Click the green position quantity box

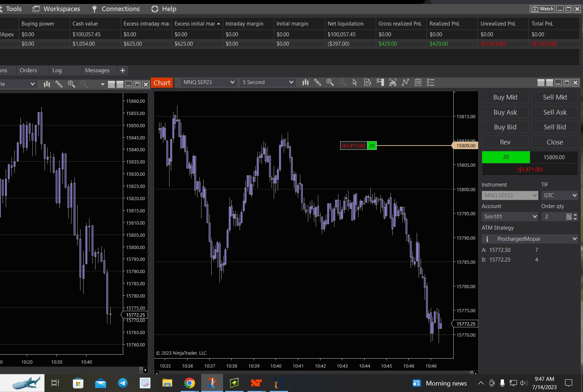(x=506, y=157)
